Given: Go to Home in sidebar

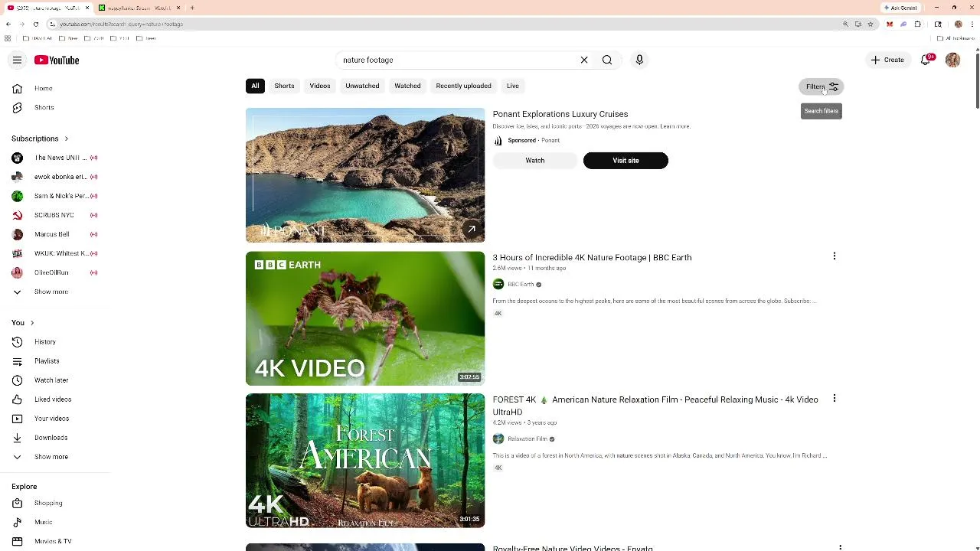Looking at the screenshot, I should (x=55, y=89).
